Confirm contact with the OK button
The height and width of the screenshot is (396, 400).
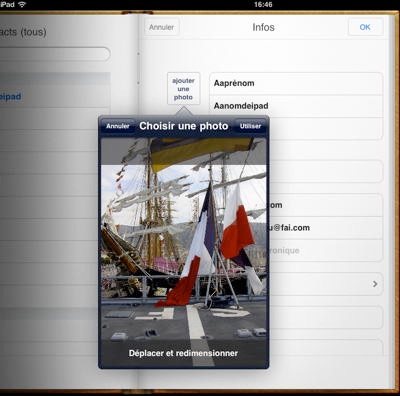[x=365, y=27]
